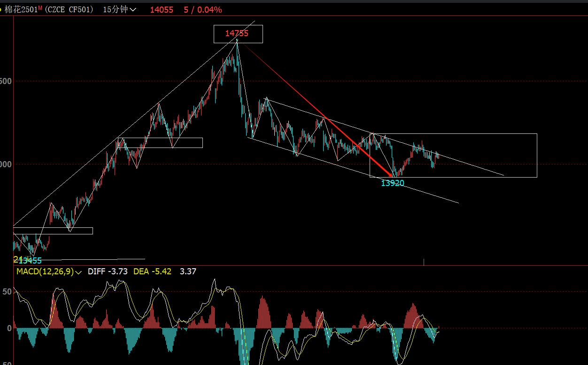Image resolution: width=588 pixels, height=365 pixels.
Task: Click the DIFF -3.73 value
Action: (x=108, y=272)
